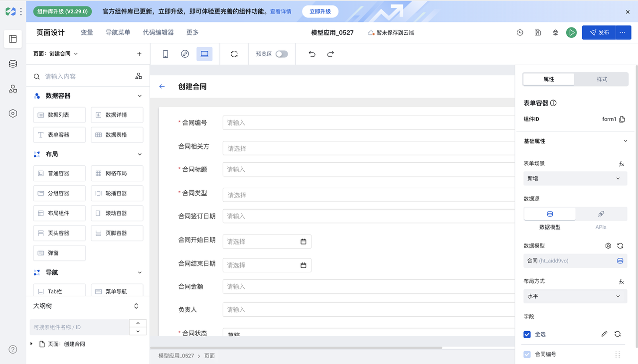Screen dimensions: 638x364
Task: Toggle the 预览区 switch
Action: [x=282, y=54]
